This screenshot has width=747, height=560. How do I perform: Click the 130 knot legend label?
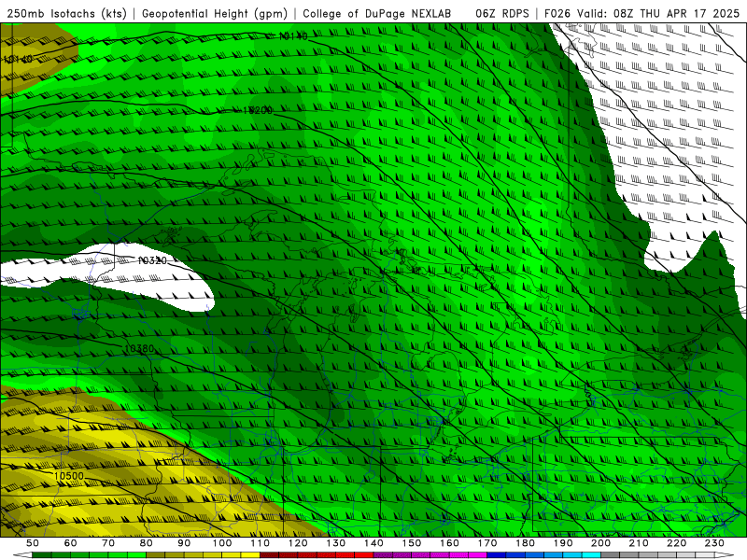[x=336, y=543]
